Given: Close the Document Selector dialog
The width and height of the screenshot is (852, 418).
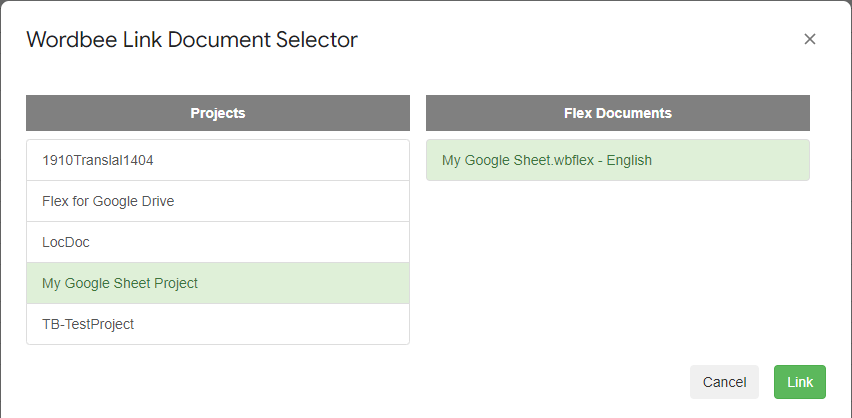Looking at the screenshot, I should coord(810,39).
